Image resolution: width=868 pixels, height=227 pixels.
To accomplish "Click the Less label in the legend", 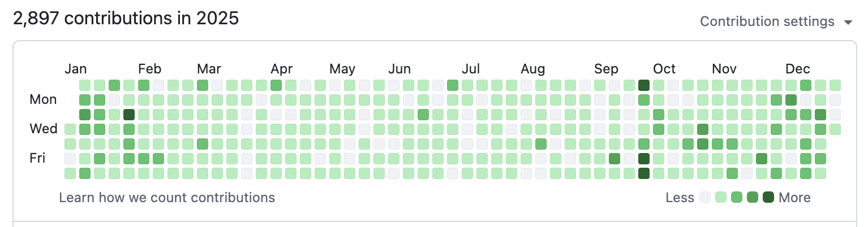I will point(680,198).
